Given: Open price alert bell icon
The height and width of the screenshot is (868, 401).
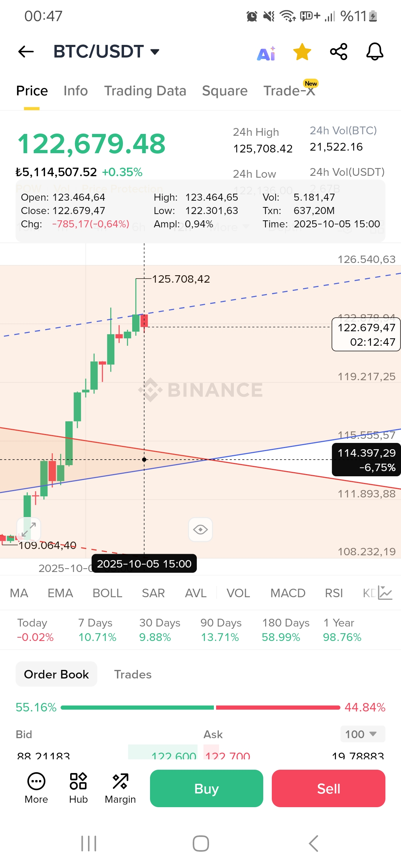Looking at the screenshot, I should click(375, 52).
